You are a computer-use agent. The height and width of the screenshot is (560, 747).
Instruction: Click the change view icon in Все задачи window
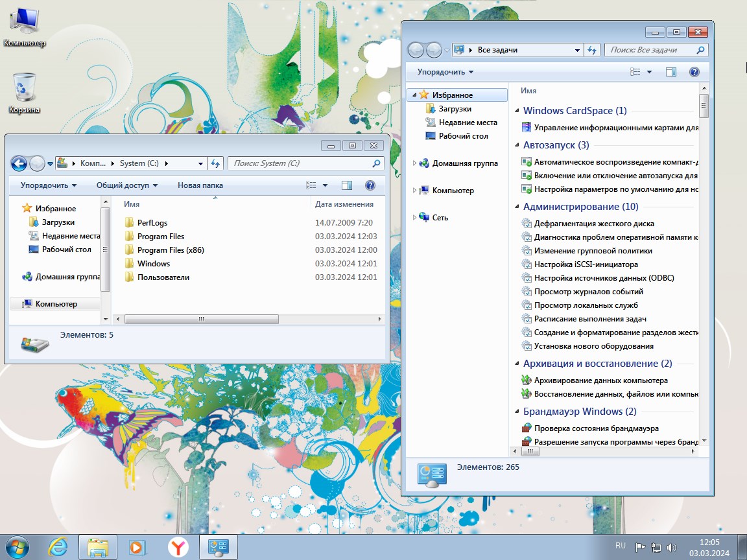click(x=635, y=72)
